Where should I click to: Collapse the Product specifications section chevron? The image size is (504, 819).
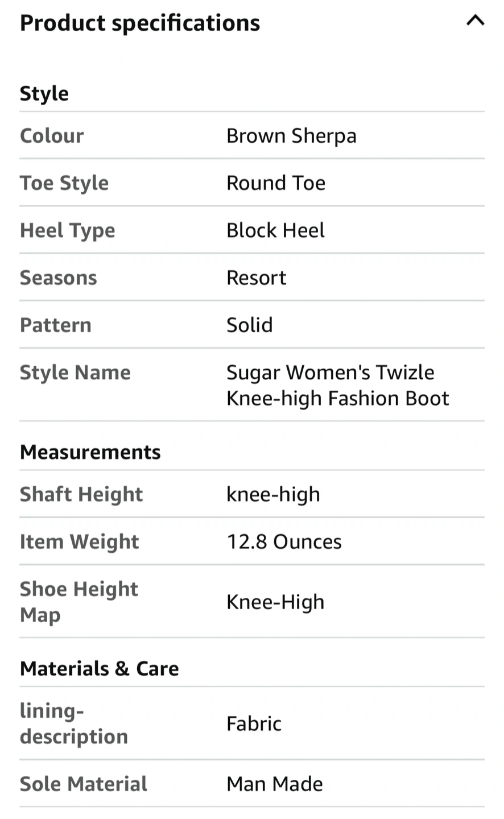tap(475, 21)
